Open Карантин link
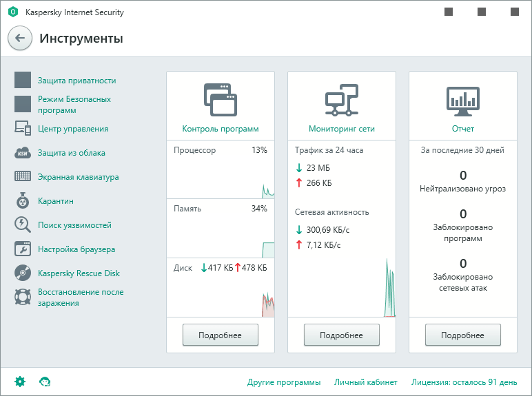Viewport: 532px width, 396px height. 56,201
